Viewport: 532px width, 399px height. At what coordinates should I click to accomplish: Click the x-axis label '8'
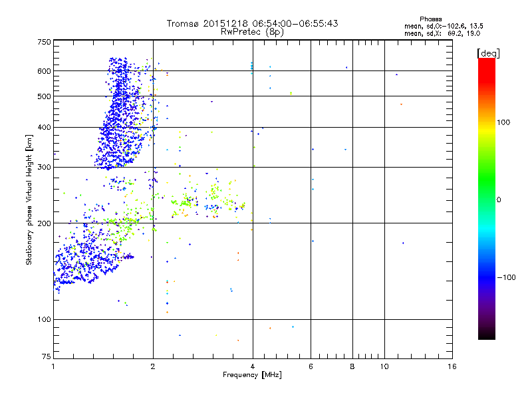point(352,366)
